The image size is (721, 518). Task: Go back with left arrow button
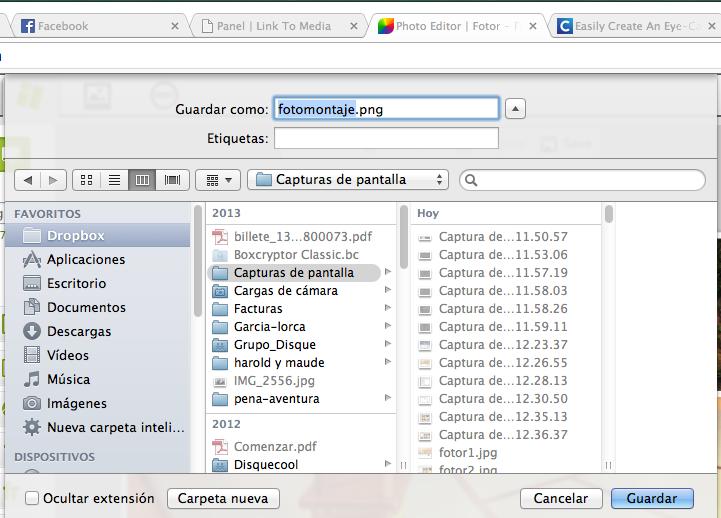27,180
